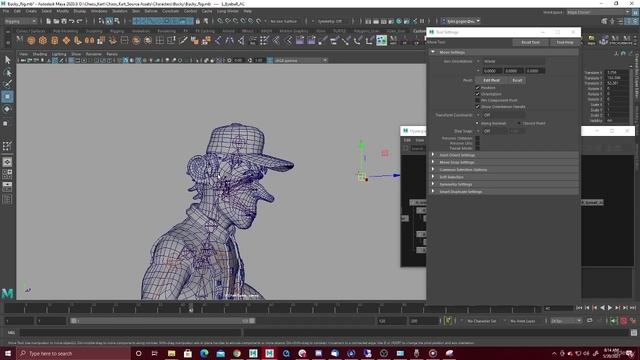Viewport: 640px width, 360px height.
Task: Toggle the Orientation checkbox in Tool Settings
Action: (478, 94)
